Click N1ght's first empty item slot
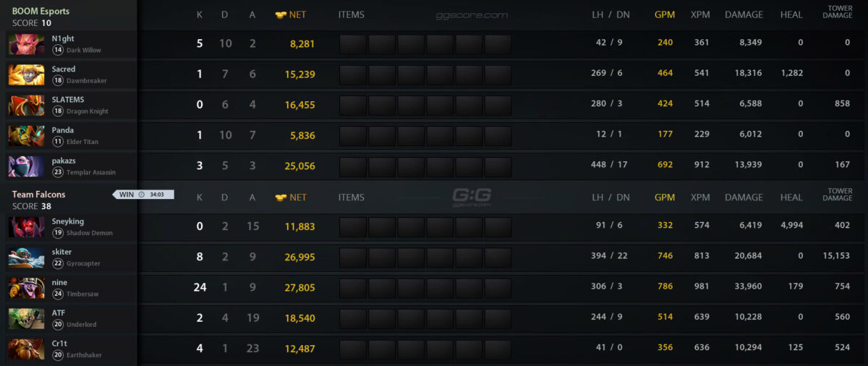Image resolution: width=868 pixels, height=366 pixels. [x=353, y=44]
